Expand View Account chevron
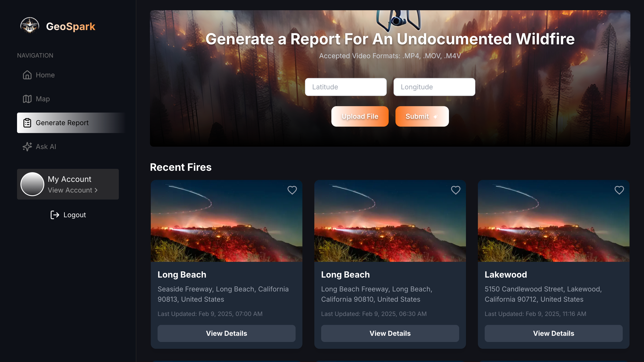The image size is (644, 362). click(x=96, y=190)
